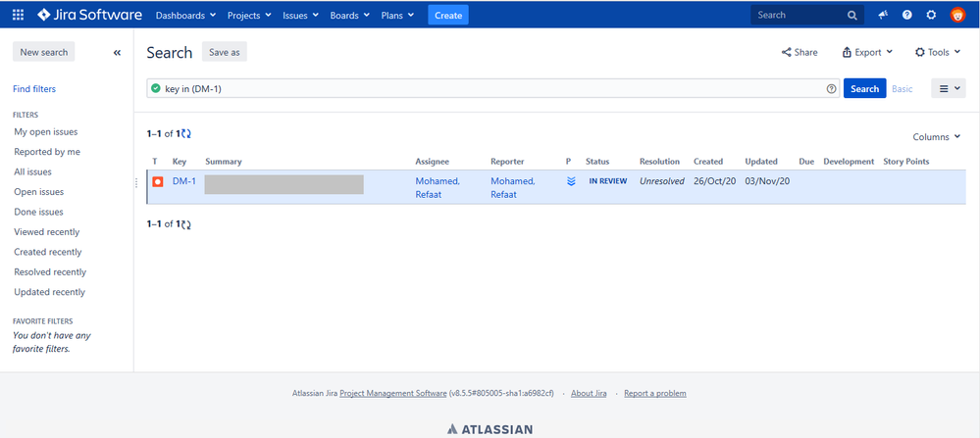The height and width of the screenshot is (438, 980).
Task: Open issue key DM-1 link
Action: click(183, 181)
